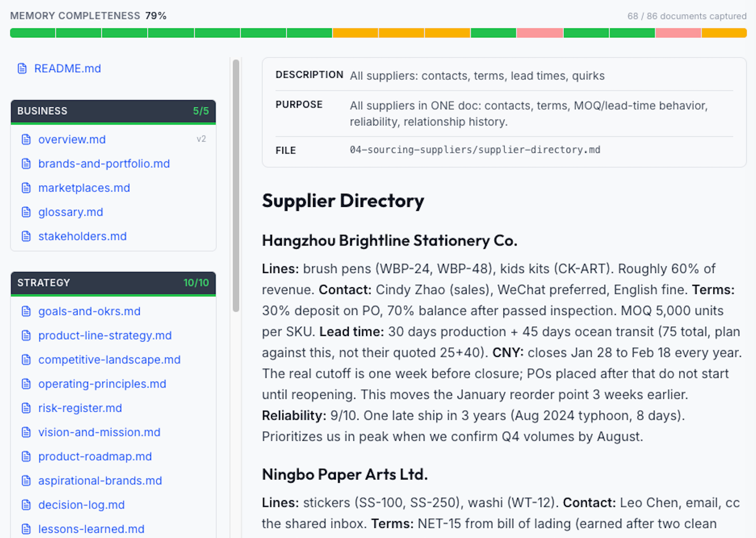Click the competitive-landscape.md document icon
Image resolution: width=756 pixels, height=538 pixels.
(26, 360)
